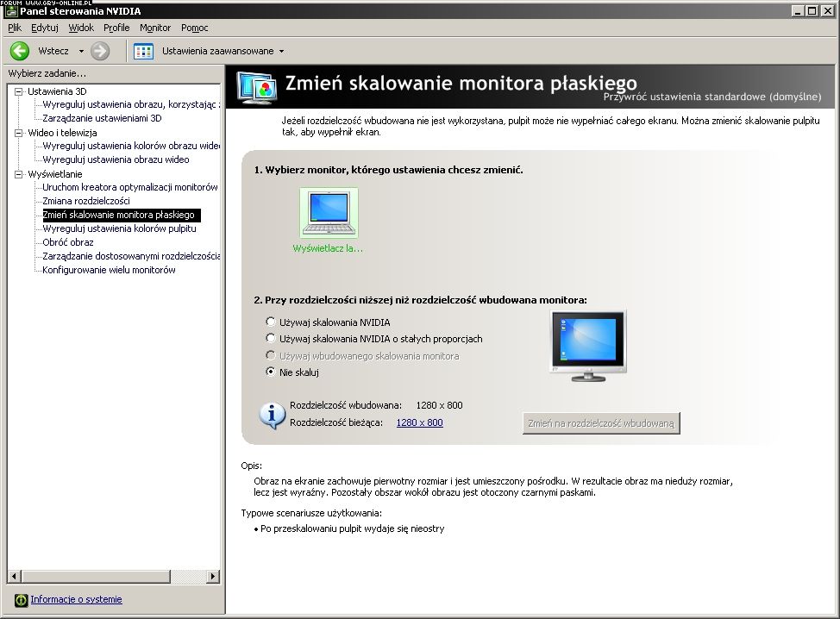
Task: Click the grey forward arrow icon
Action: (100, 51)
